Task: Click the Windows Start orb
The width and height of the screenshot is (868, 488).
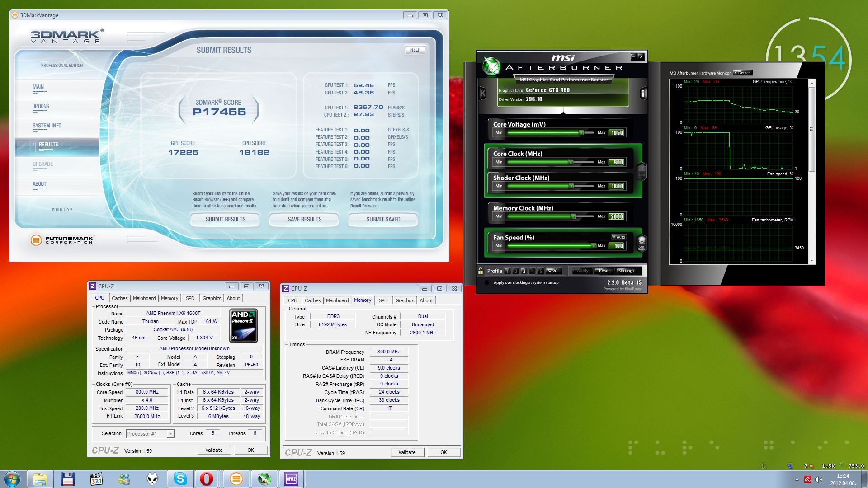Action: point(12,479)
